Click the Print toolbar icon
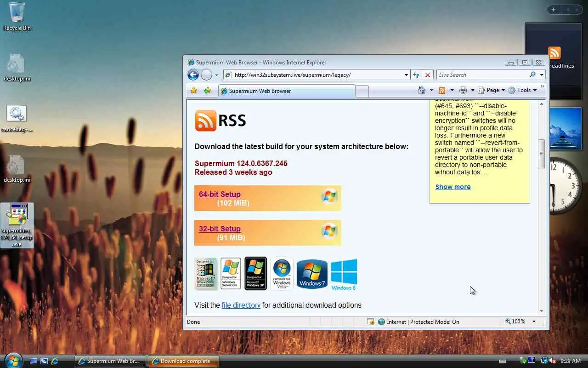 click(x=463, y=90)
